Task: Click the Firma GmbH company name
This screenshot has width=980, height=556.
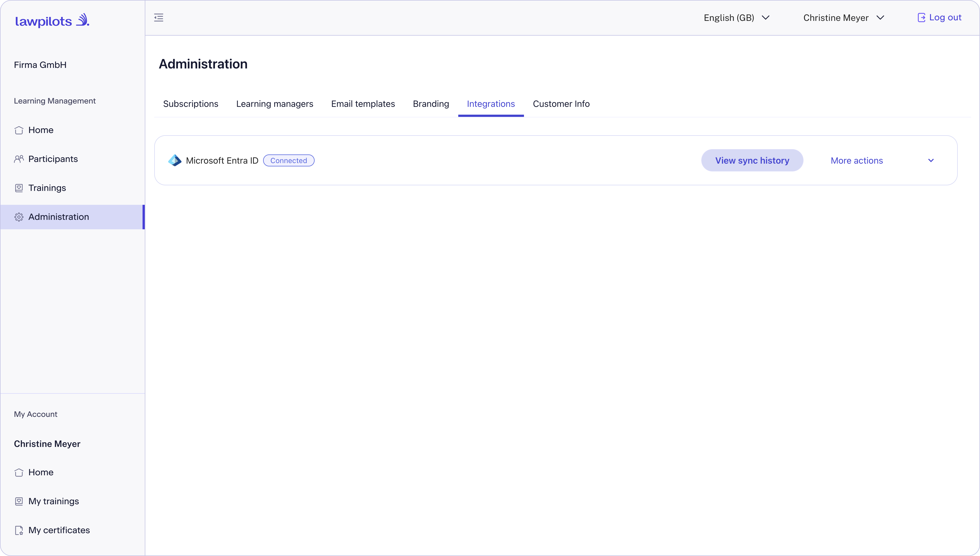Action: (40, 65)
